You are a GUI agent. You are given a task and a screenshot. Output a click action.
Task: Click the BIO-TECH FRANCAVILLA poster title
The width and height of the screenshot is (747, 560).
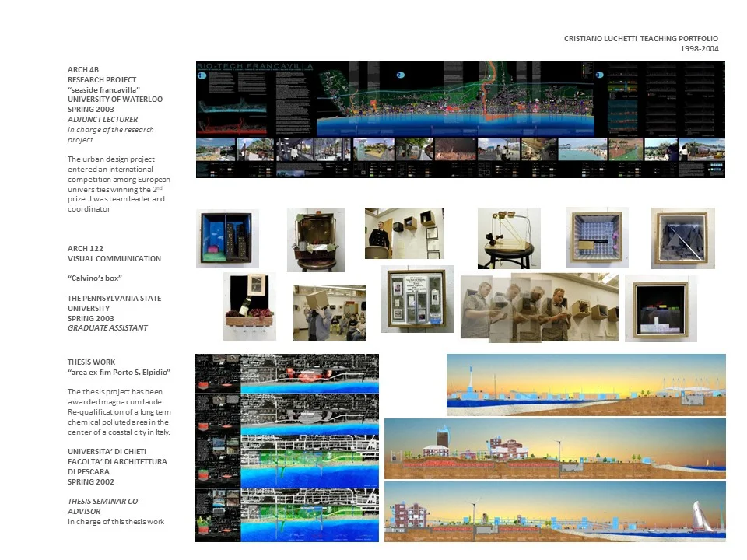[255, 65]
